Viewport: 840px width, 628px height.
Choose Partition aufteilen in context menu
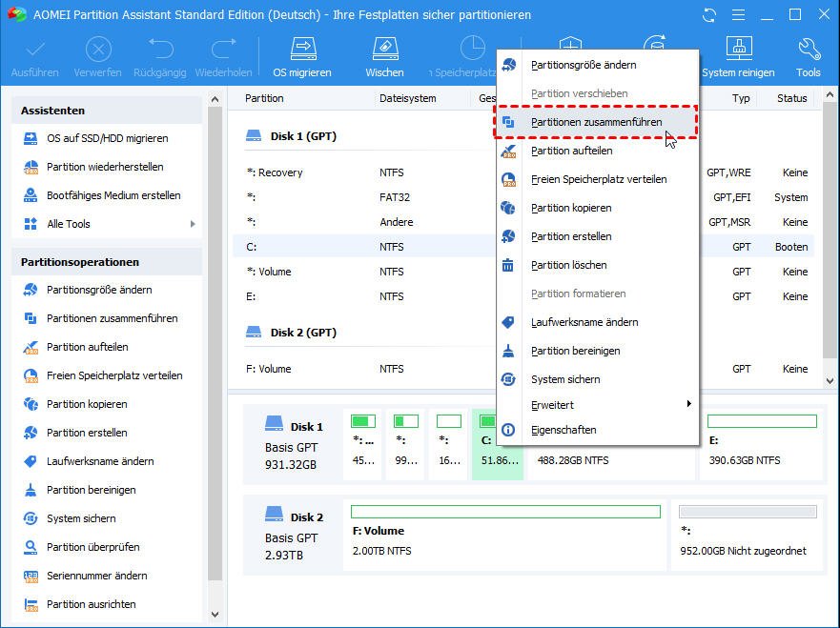click(x=597, y=151)
